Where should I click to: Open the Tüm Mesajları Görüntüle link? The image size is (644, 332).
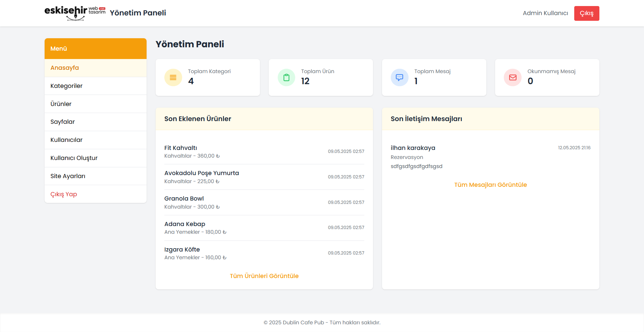coord(490,185)
